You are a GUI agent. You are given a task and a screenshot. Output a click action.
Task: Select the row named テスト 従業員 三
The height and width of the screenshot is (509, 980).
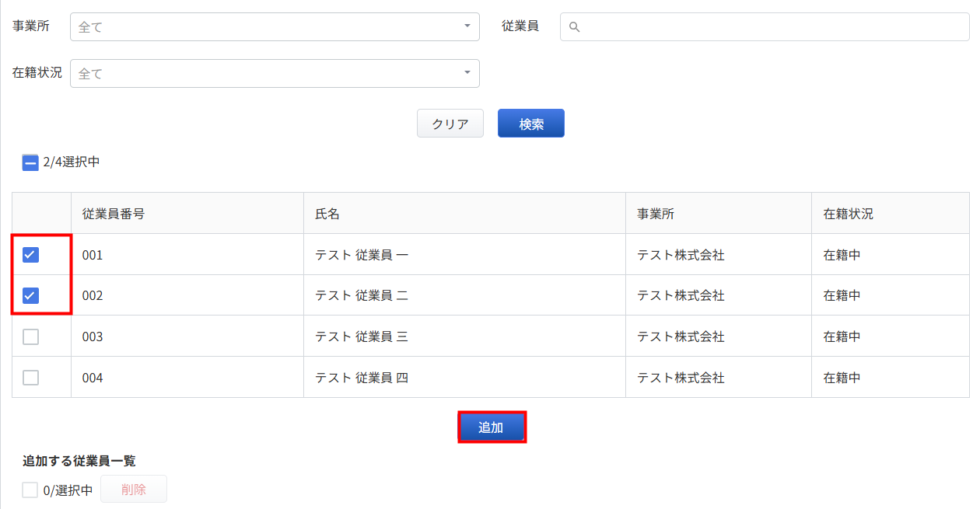click(x=362, y=336)
